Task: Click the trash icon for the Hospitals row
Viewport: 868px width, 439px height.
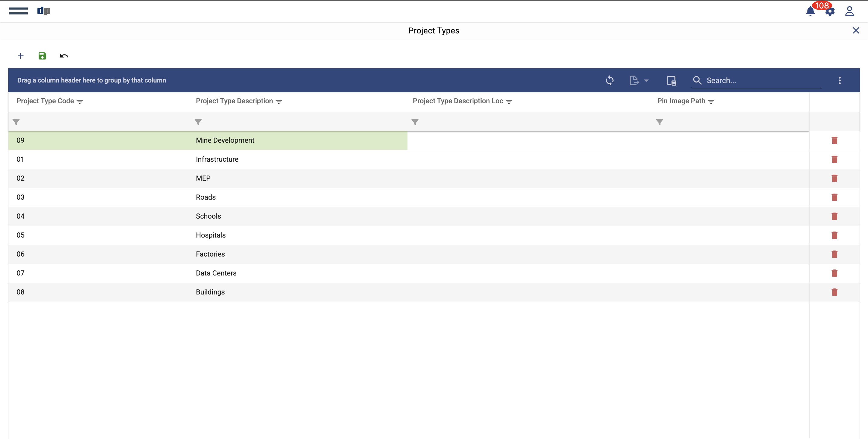Action: click(834, 235)
